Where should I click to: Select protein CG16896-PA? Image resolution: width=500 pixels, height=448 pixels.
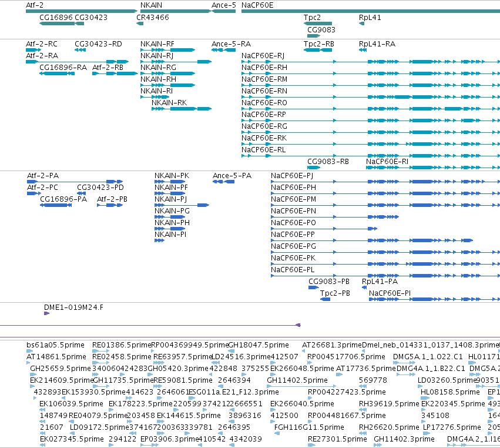(63, 199)
